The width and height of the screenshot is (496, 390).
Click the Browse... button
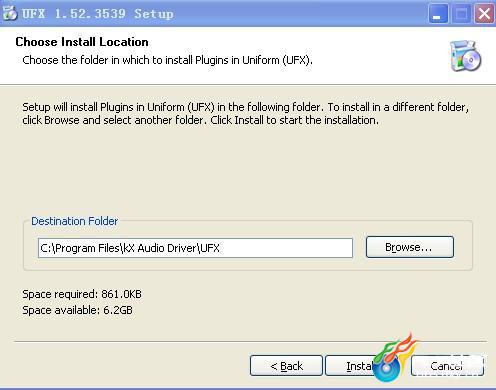tap(410, 247)
